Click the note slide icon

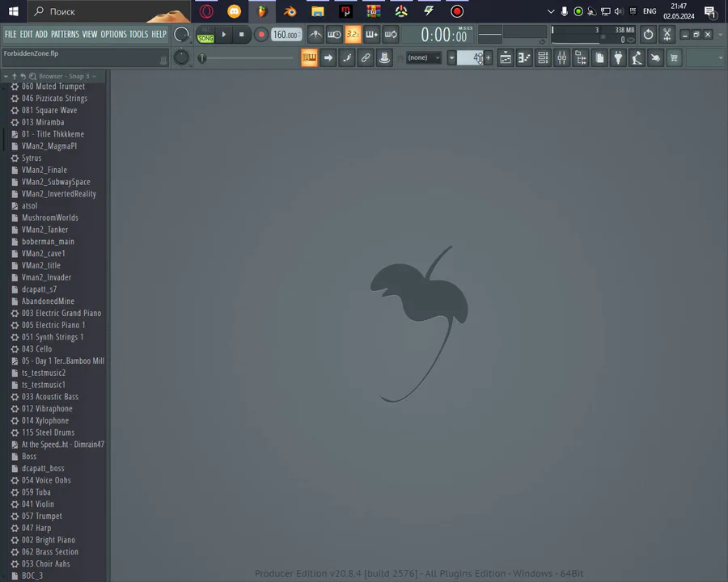(347, 57)
